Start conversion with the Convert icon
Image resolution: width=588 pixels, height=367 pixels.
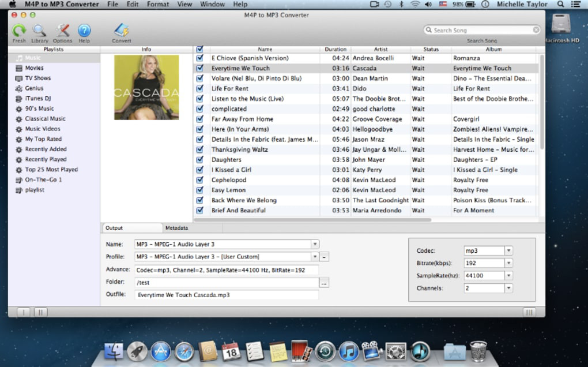coord(122,31)
